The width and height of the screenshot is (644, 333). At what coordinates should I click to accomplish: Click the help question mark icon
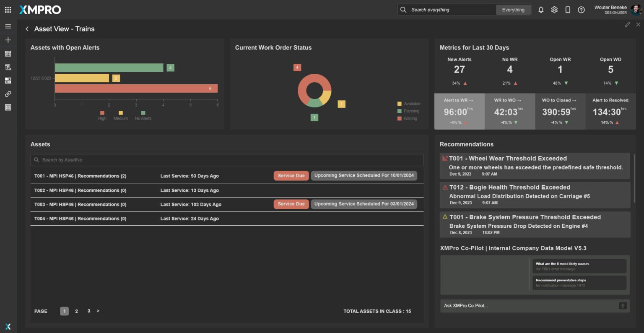click(x=581, y=10)
